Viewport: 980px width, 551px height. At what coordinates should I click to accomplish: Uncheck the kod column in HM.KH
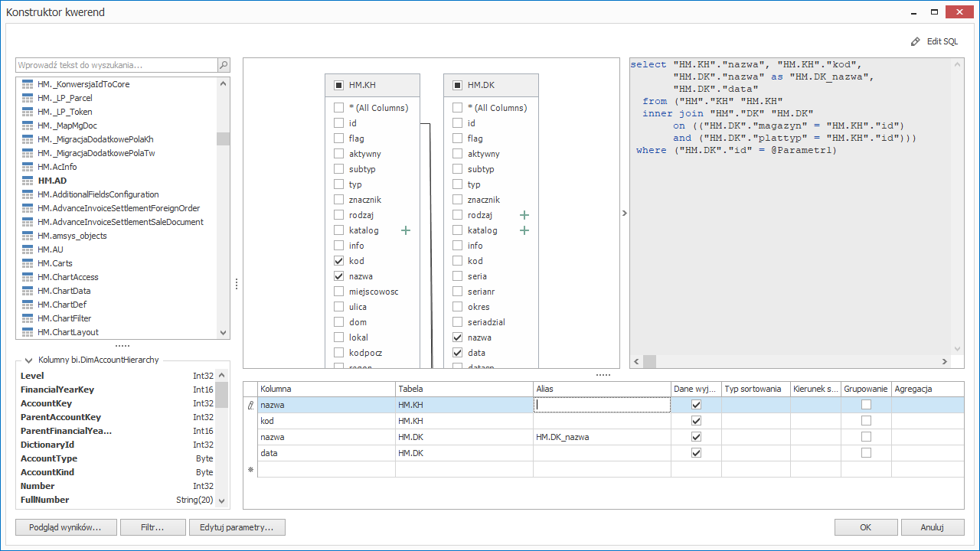(338, 261)
